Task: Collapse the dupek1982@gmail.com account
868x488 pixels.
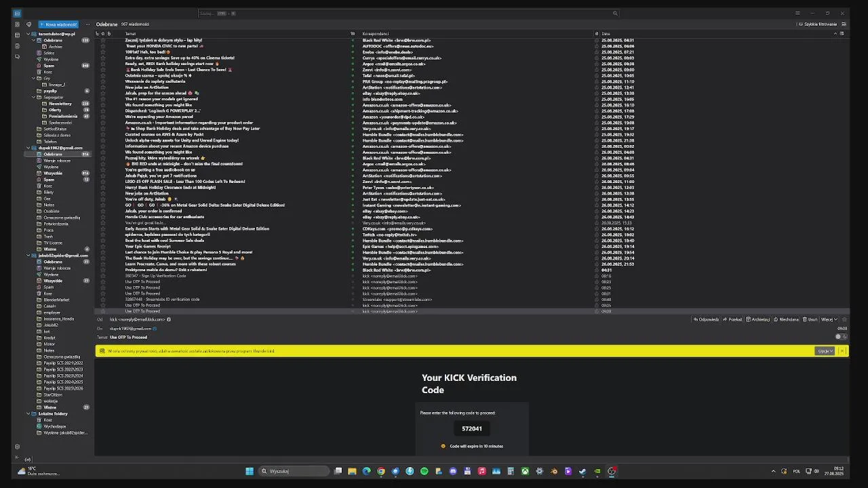Action: coord(28,148)
